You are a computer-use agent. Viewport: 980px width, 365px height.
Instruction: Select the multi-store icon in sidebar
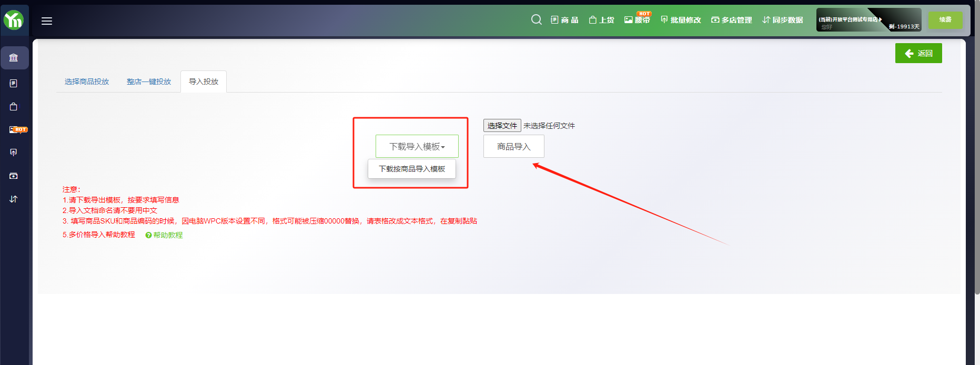(x=14, y=176)
